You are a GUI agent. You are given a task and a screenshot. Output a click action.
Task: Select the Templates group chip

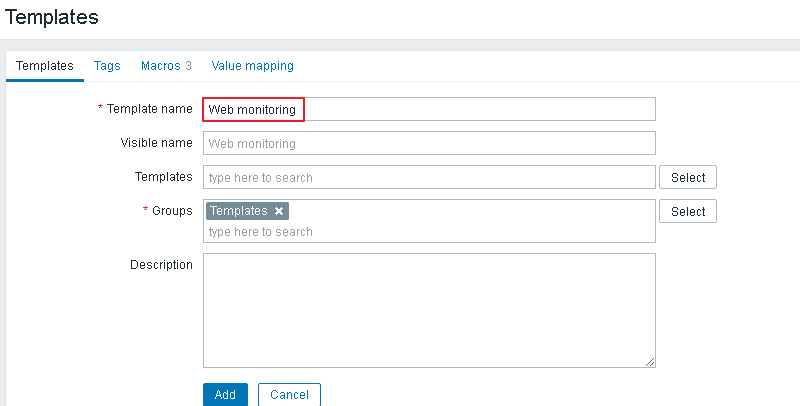coord(239,211)
